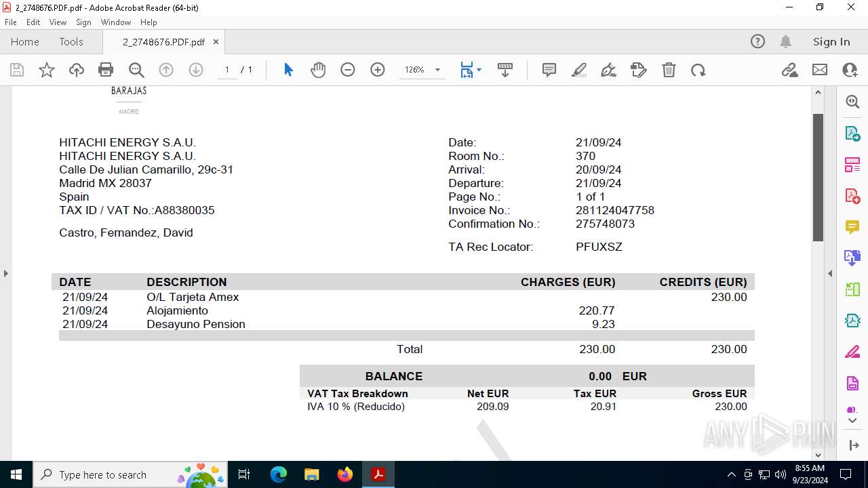This screenshot has height=488, width=868.
Task: Delete page with trash icon
Action: point(669,70)
